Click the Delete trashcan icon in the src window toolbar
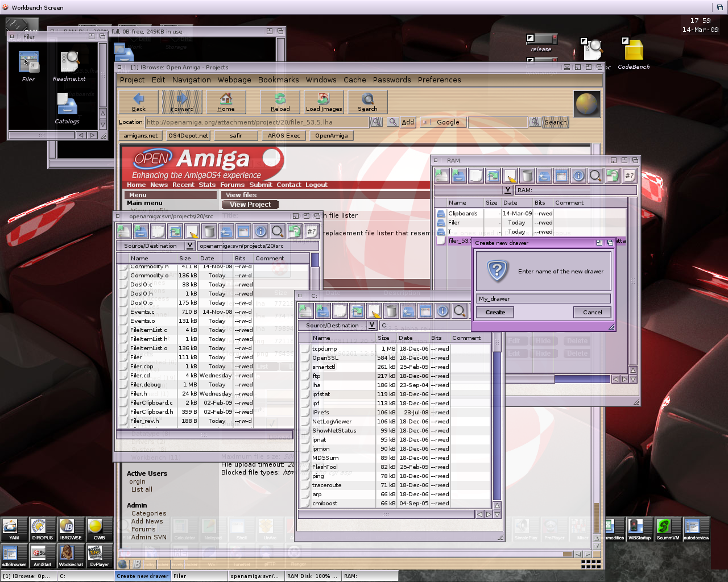 point(209,231)
